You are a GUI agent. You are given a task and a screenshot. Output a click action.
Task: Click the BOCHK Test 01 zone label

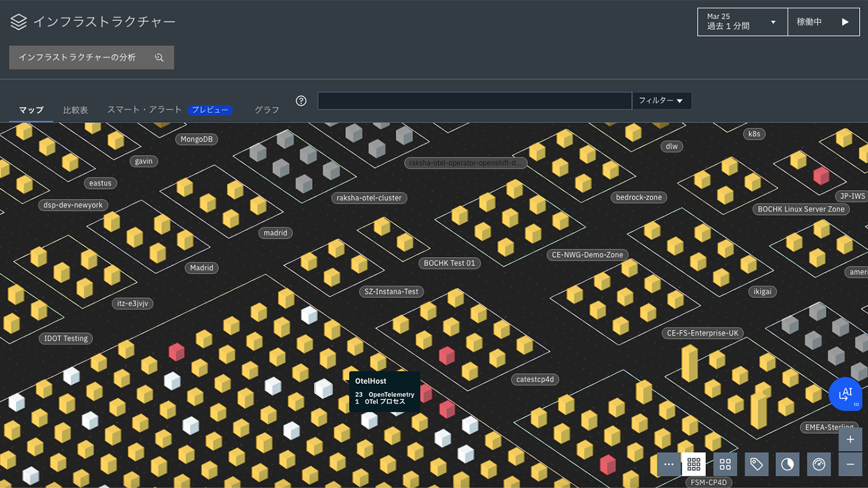coord(450,263)
